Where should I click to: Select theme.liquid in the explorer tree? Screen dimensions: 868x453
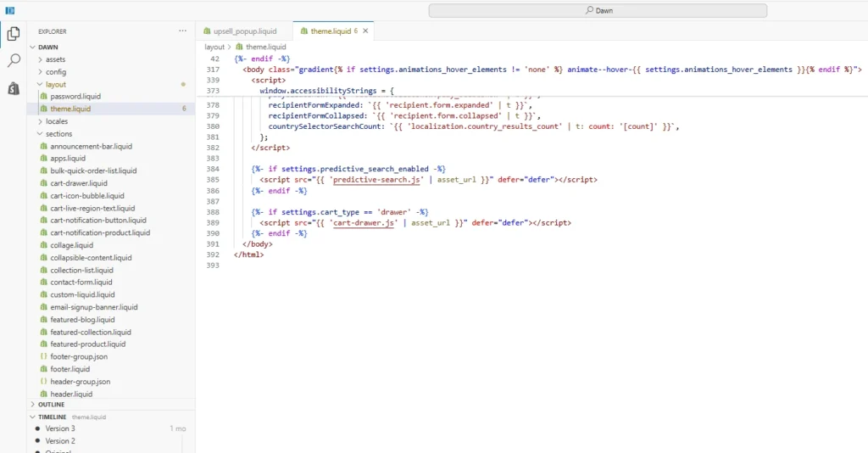click(x=70, y=109)
